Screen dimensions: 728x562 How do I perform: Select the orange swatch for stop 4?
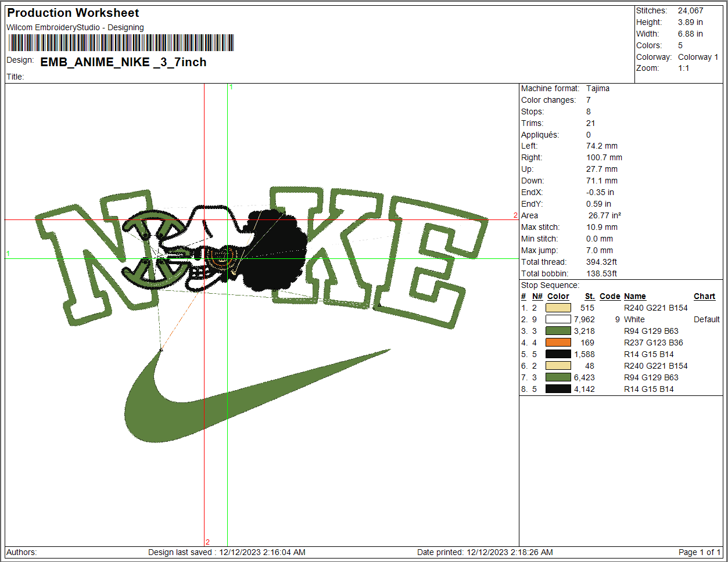click(x=558, y=343)
